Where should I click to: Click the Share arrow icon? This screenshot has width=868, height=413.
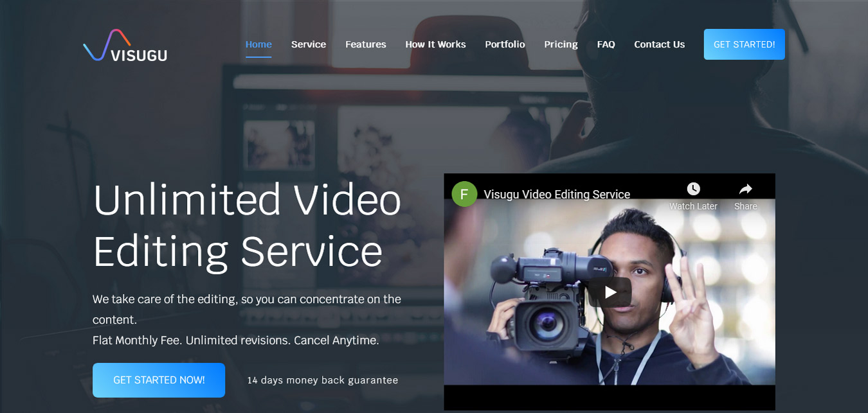click(746, 189)
